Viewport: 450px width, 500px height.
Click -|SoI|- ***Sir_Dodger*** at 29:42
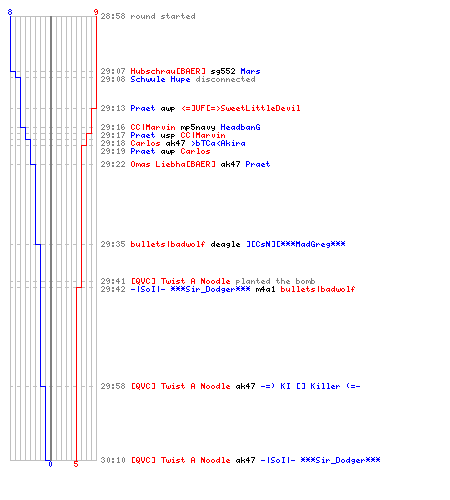[190, 289]
